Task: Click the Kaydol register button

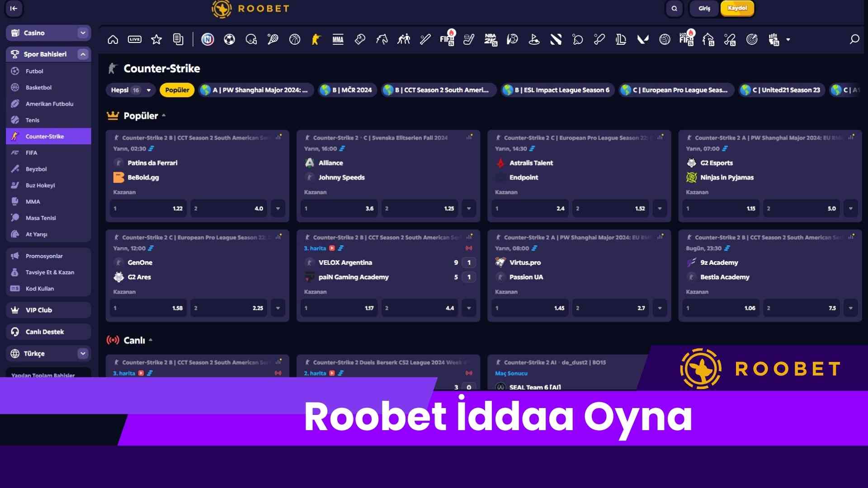Action: tap(737, 8)
